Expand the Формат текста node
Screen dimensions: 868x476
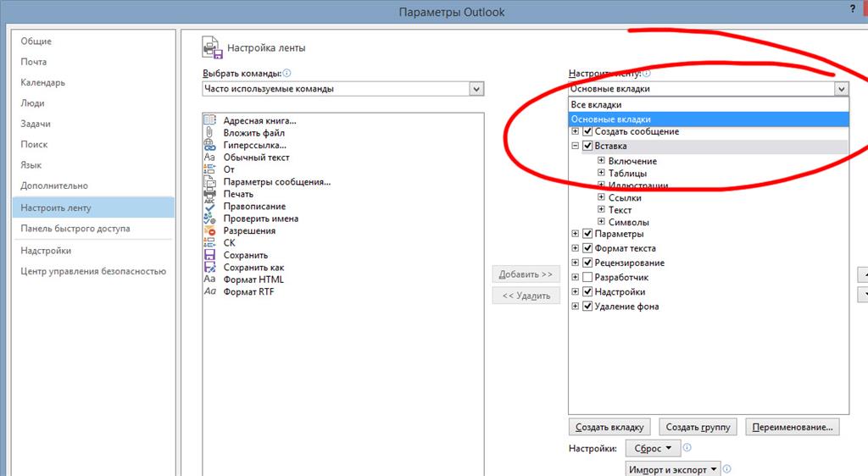pyautogui.click(x=576, y=248)
